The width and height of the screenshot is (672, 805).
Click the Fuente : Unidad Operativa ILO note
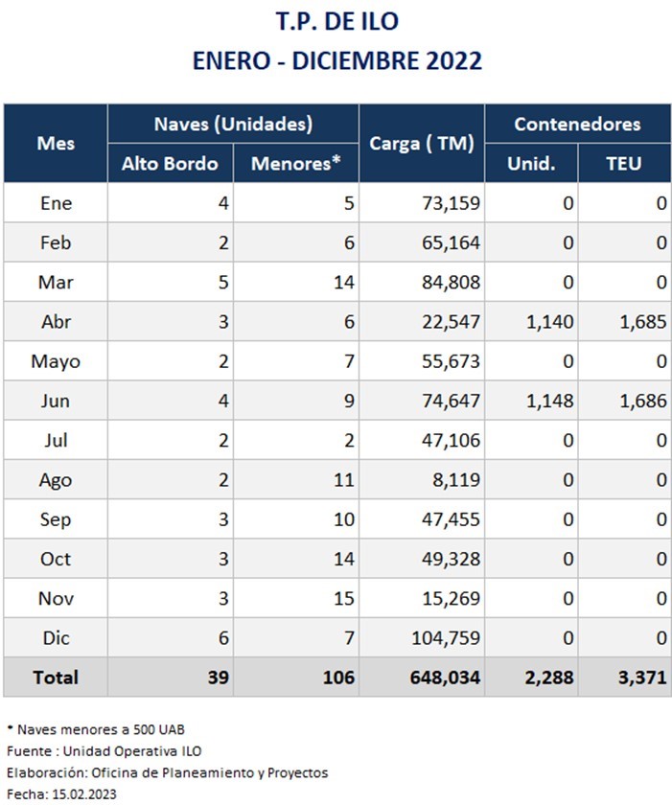click(104, 751)
